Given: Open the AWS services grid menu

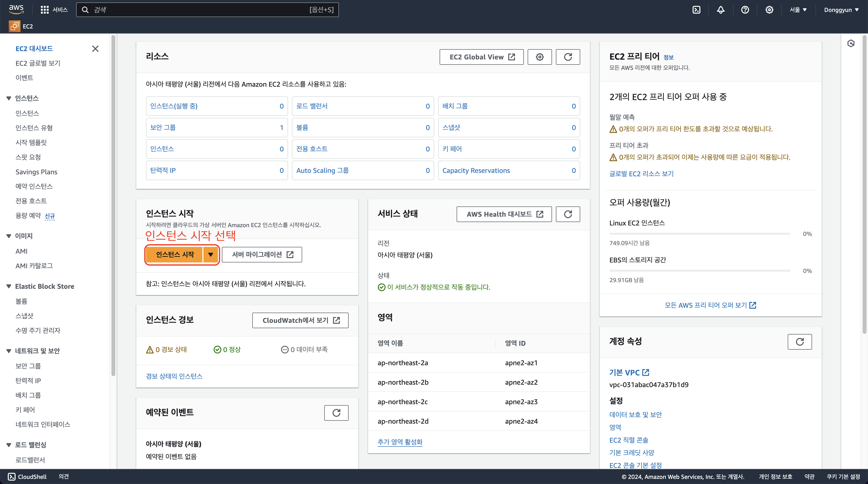Looking at the screenshot, I should click(x=45, y=10).
